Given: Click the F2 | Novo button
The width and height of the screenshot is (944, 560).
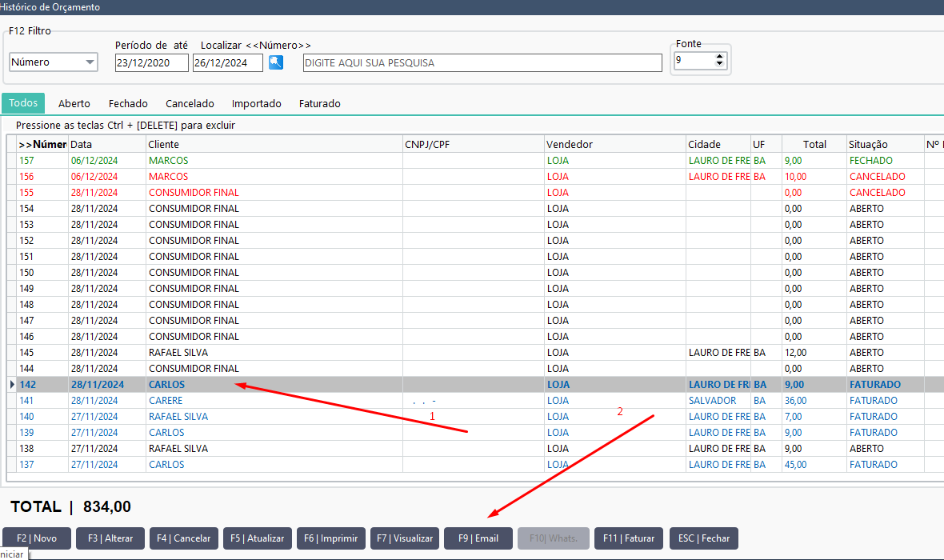Looking at the screenshot, I should (x=37, y=538).
